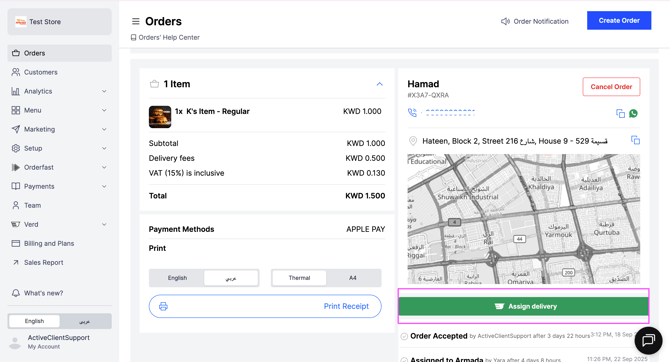Copy the customer phone number
Viewport: 670px width, 362px height.
point(620,113)
